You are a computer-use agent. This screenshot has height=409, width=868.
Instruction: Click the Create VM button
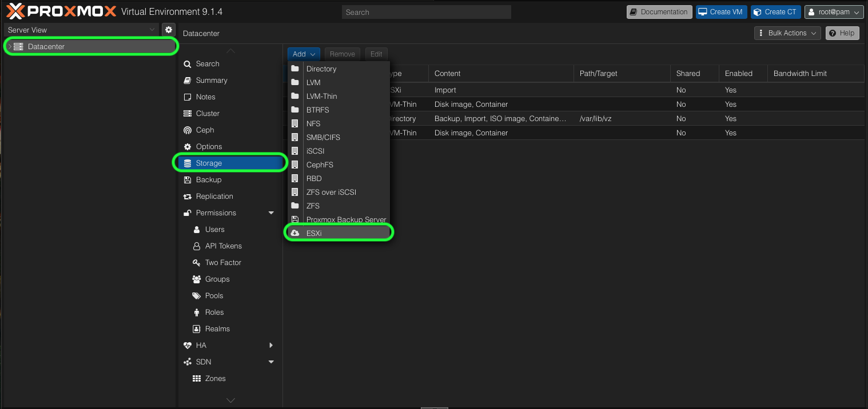(x=720, y=12)
